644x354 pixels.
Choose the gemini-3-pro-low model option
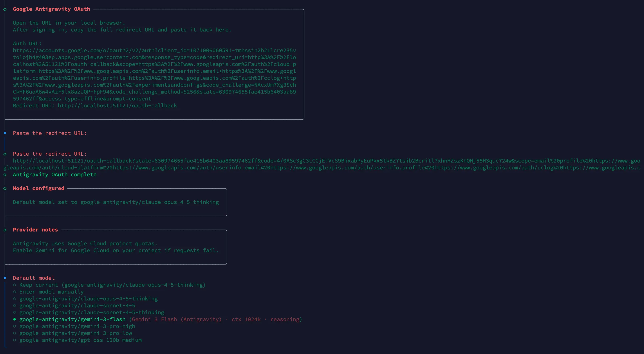pos(72,333)
